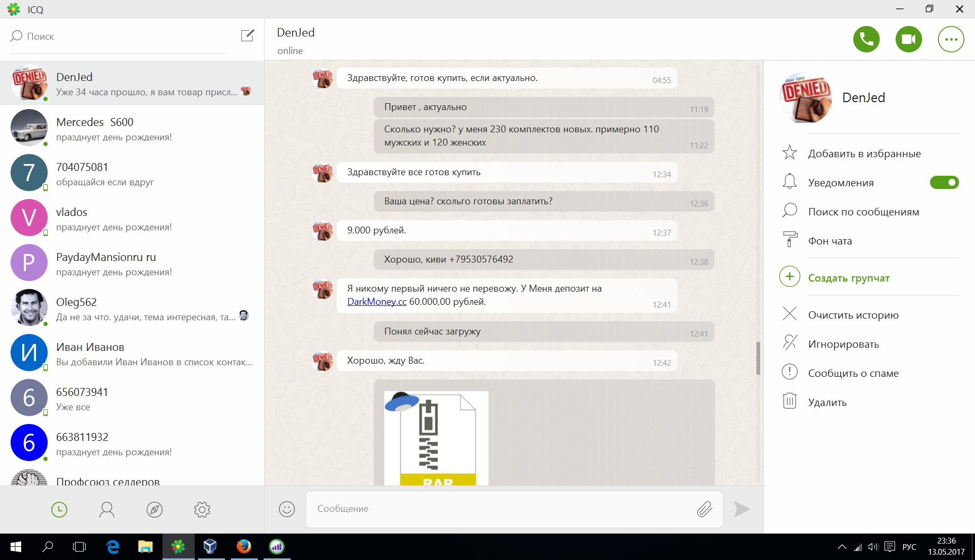The height and width of the screenshot is (560, 975).
Task: Click DenJed name in chat header
Action: 296,33
